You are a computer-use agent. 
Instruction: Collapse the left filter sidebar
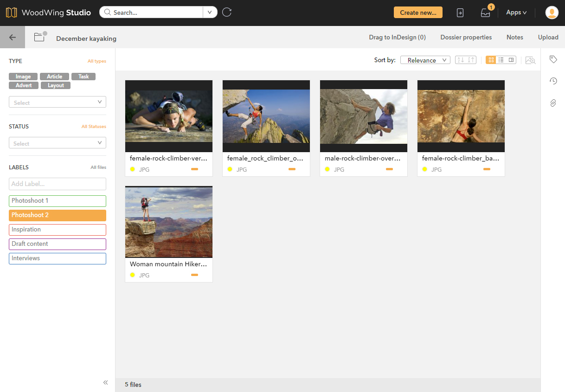[x=105, y=382]
